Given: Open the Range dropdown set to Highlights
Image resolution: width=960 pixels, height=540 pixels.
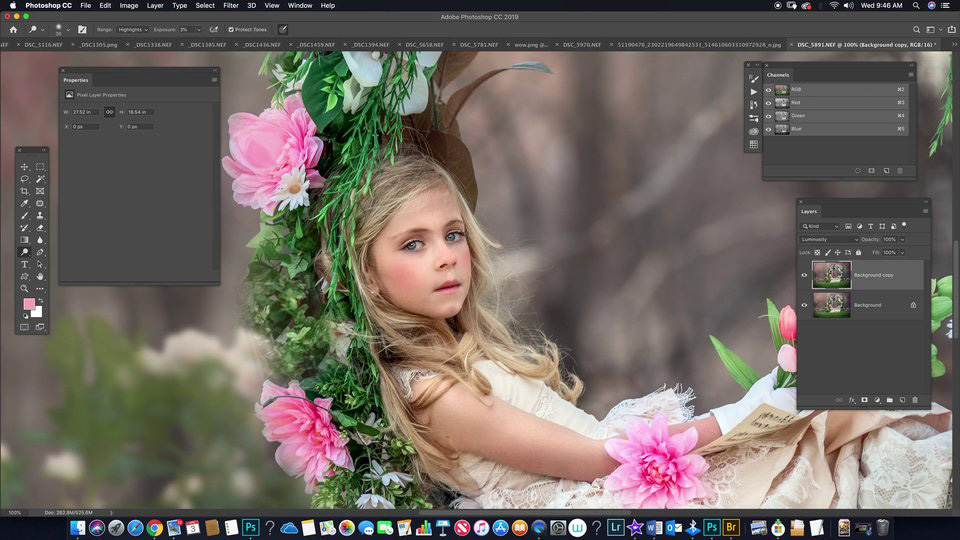Looking at the screenshot, I should pos(133,29).
